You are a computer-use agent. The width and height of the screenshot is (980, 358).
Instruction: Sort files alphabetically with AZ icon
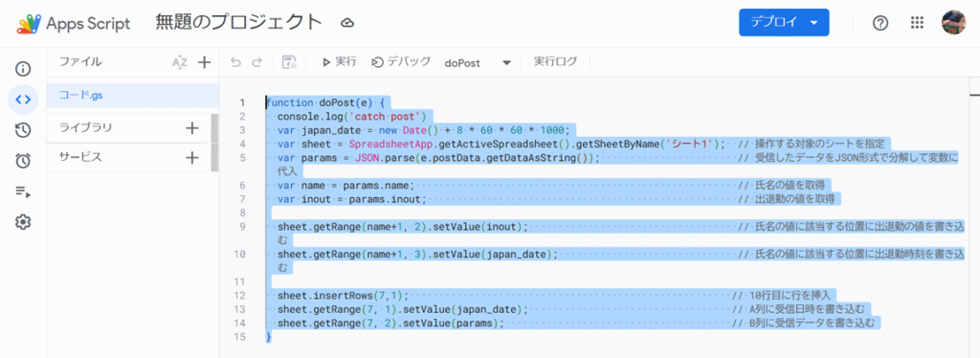point(179,62)
